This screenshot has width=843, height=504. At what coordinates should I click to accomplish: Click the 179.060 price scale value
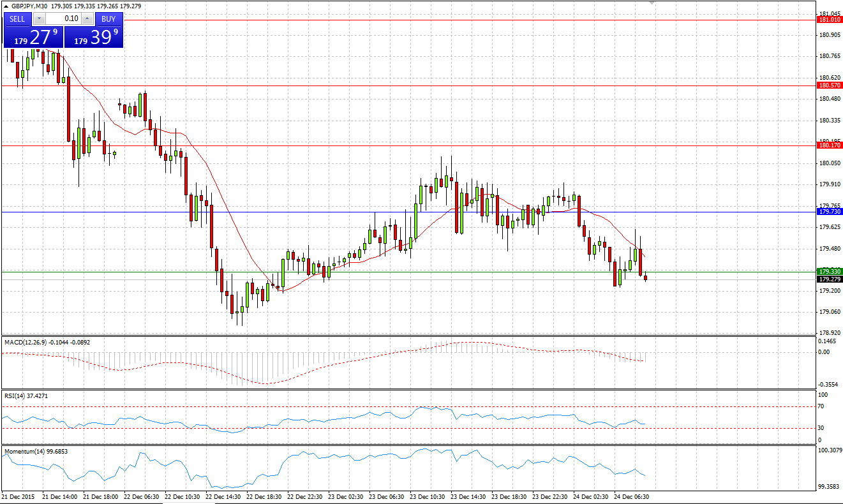point(830,312)
